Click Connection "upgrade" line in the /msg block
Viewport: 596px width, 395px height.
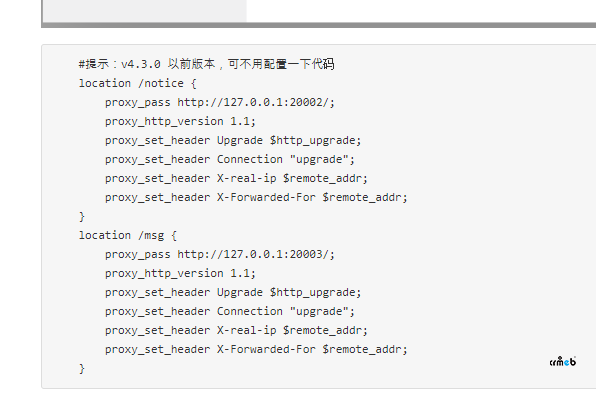tap(230, 311)
